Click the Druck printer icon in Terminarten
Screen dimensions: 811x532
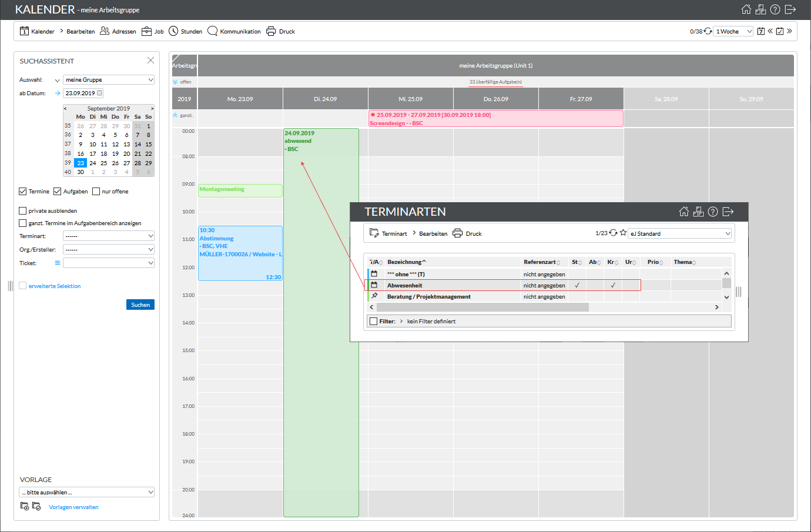(458, 233)
